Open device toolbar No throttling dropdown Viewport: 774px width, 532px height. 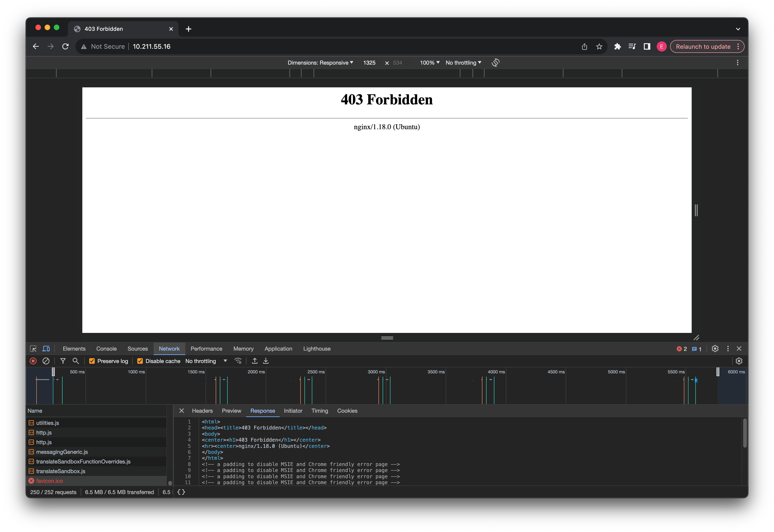click(x=463, y=63)
